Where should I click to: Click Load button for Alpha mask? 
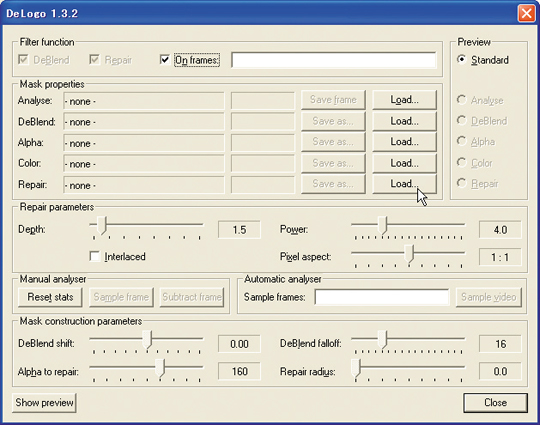tap(404, 142)
